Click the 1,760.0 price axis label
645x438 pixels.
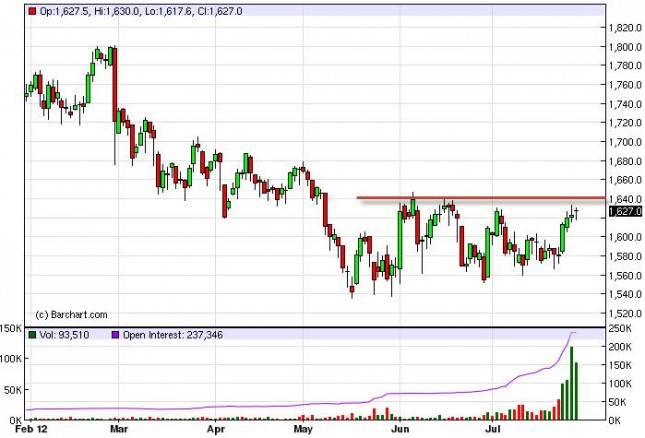pos(625,85)
